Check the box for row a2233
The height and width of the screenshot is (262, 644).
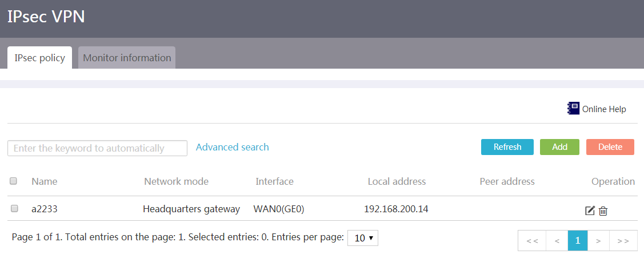pyautogui.click(x=14, y=209)
